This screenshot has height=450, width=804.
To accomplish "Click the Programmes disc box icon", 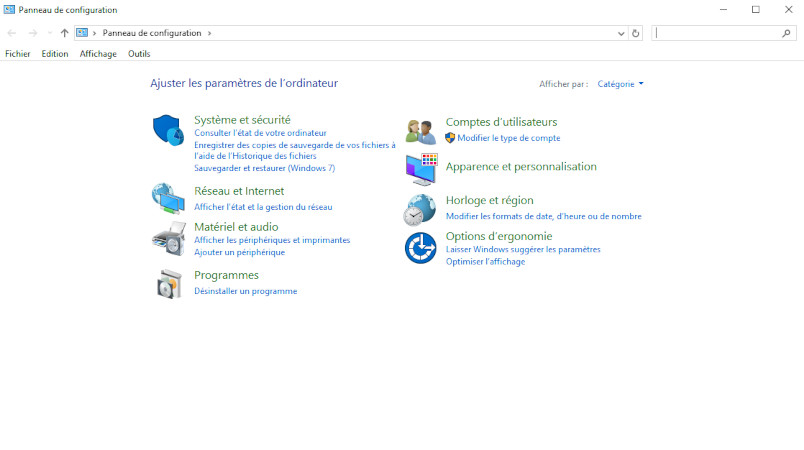I will [168, 284].
